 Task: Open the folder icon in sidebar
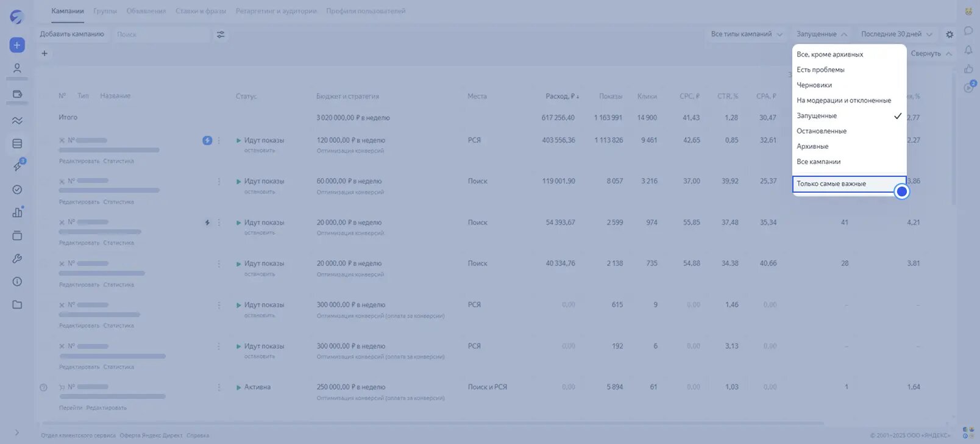click(x=17, y=304)
